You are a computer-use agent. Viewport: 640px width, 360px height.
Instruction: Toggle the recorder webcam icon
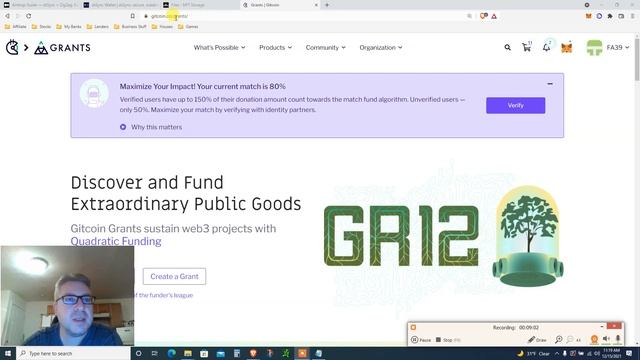pyautogui.click(x=594, y=340)
